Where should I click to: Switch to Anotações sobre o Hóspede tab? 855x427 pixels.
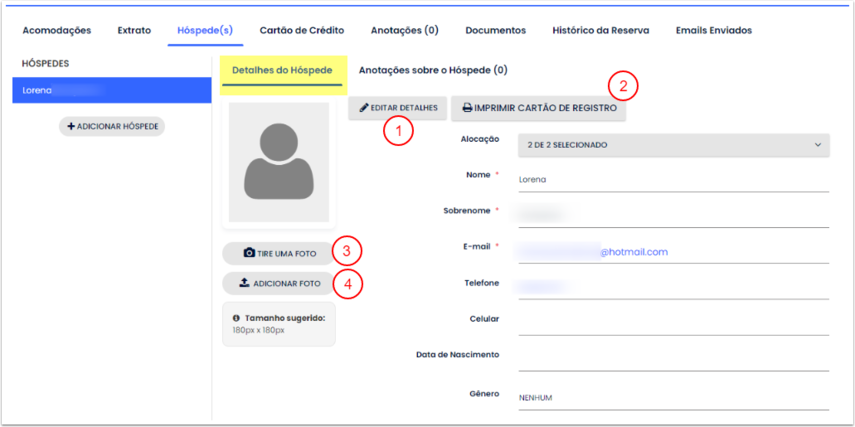click(433, 70)
